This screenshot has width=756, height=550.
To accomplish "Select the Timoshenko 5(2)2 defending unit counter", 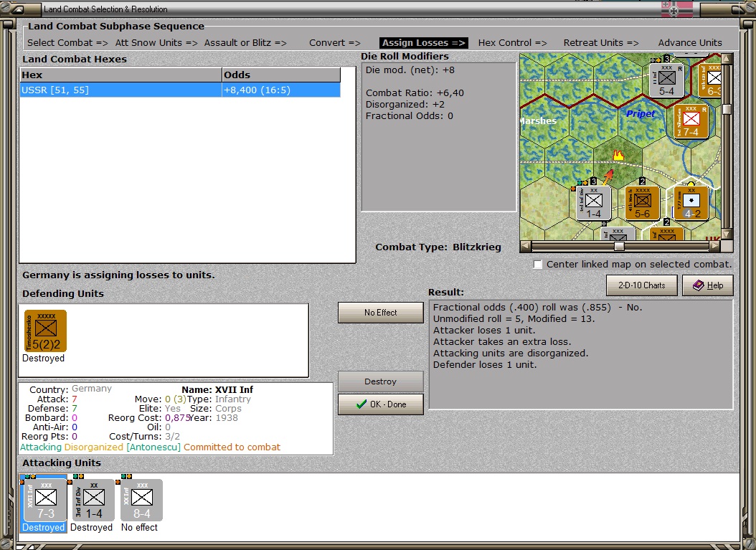I will pos(45,331).
